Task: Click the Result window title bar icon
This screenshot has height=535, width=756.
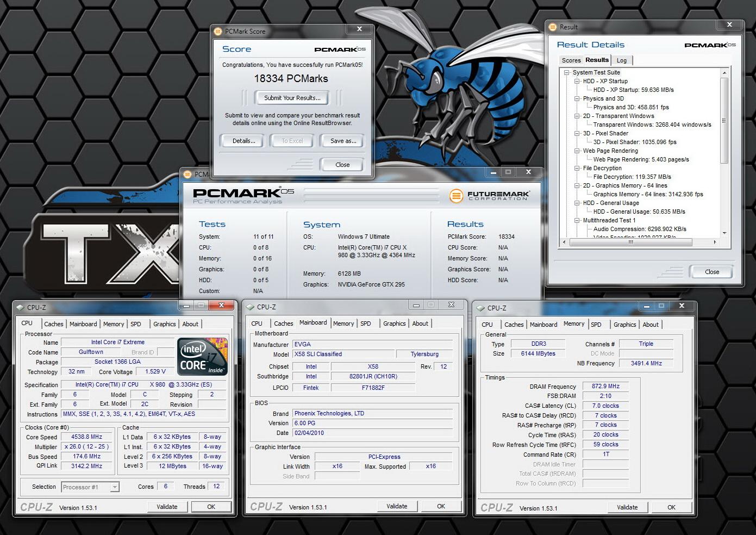Action: coord(553,27)
